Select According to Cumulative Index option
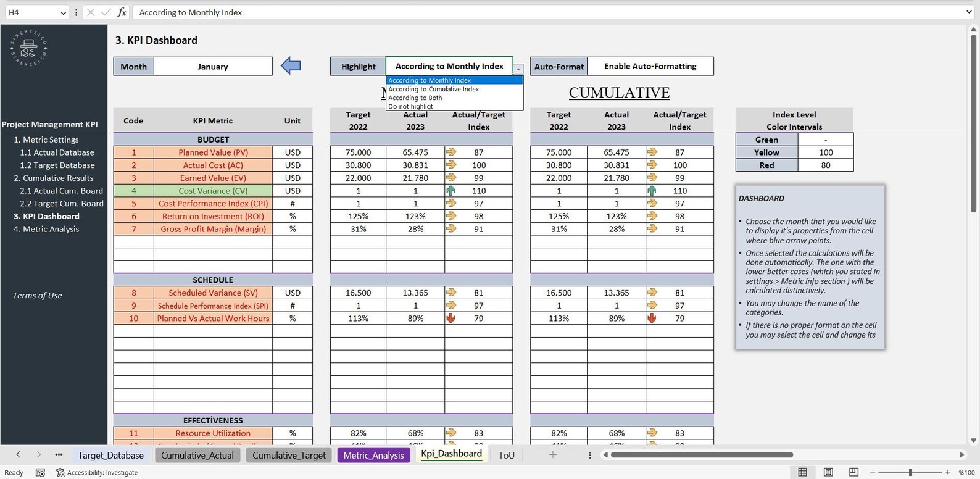This screenshot has height=479, width=980. (x=454, y=89)
